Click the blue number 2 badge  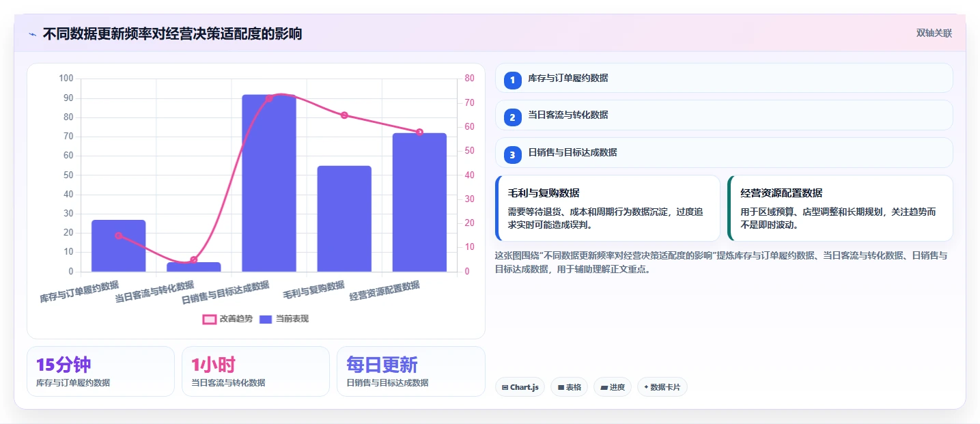[513, 117]
